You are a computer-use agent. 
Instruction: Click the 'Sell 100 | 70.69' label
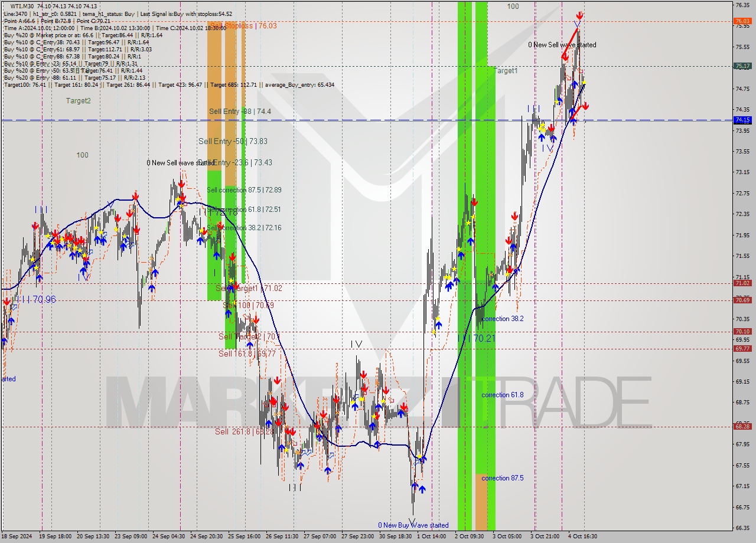(x=248, y=305)
